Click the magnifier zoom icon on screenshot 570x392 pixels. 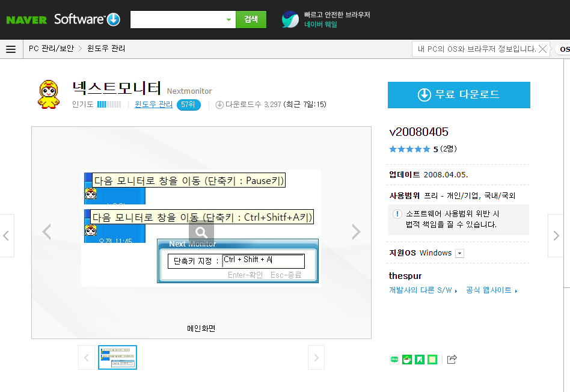pyautogui.click(x=201, y=232)
